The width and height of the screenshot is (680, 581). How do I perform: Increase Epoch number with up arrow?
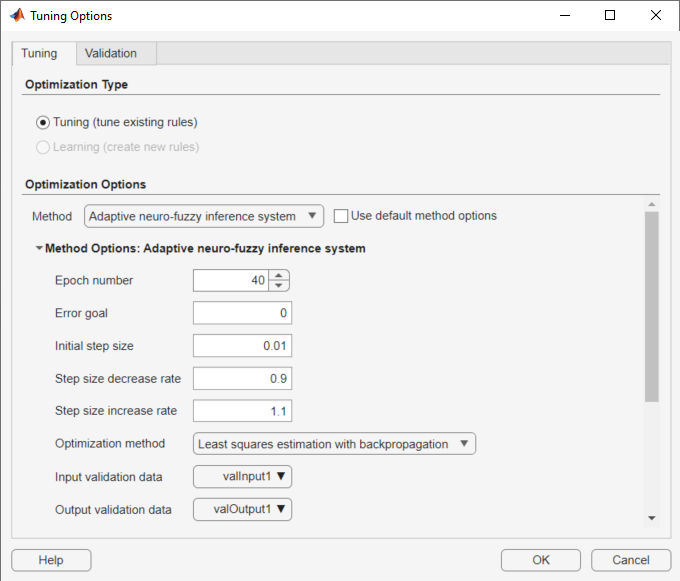point(279,275)
